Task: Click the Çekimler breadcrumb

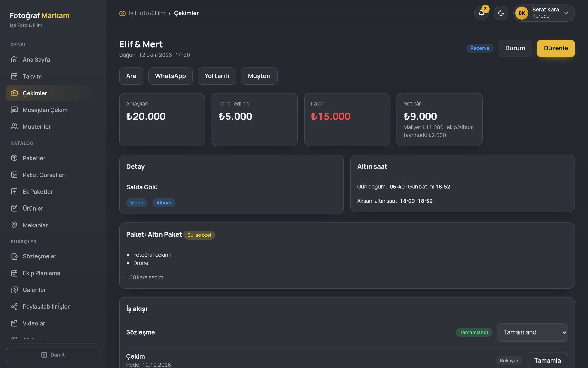Action: tap(186, 13)
